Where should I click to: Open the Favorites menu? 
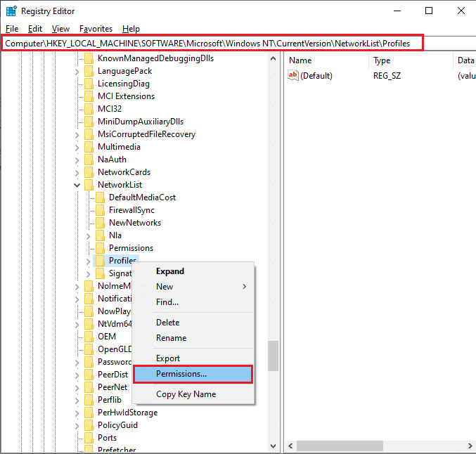click(x=96, y=29)
